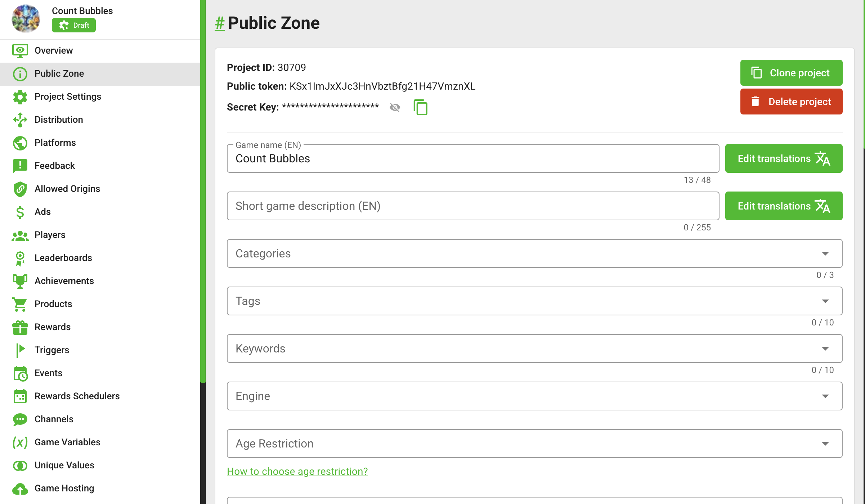Viewport: 865px width, 504px height.
Task: Click the Ads dollar sign icon
Action: 20,212
